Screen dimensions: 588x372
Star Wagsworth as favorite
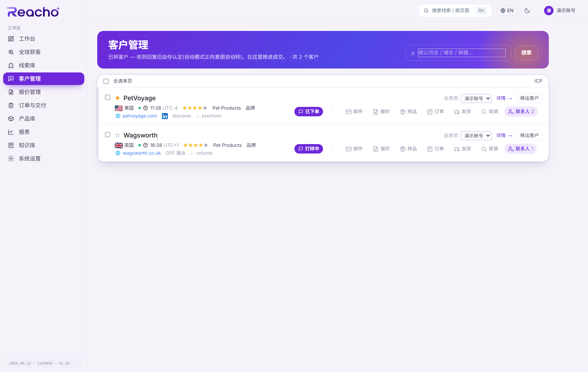[x=117, y=135]
